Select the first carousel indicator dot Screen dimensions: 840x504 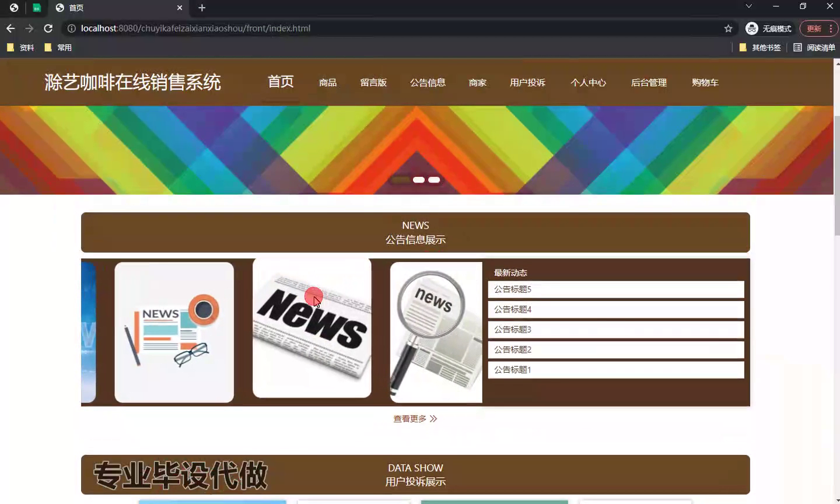pyautogui.click(x=401, y=180)
